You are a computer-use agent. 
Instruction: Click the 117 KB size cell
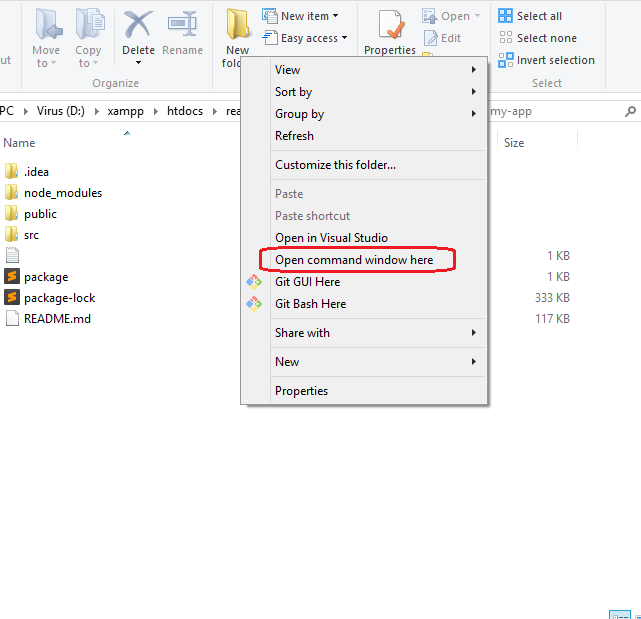coord(552,318)
